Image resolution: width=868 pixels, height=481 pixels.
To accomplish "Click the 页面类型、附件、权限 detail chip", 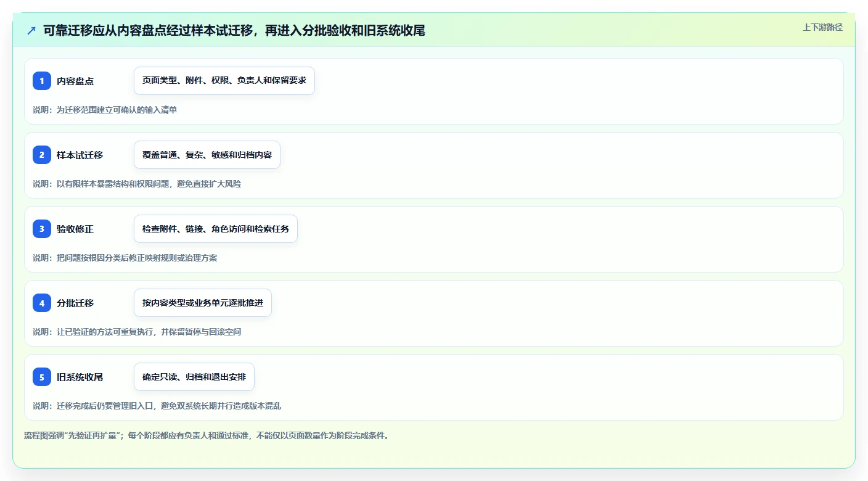I will (224, 81).
